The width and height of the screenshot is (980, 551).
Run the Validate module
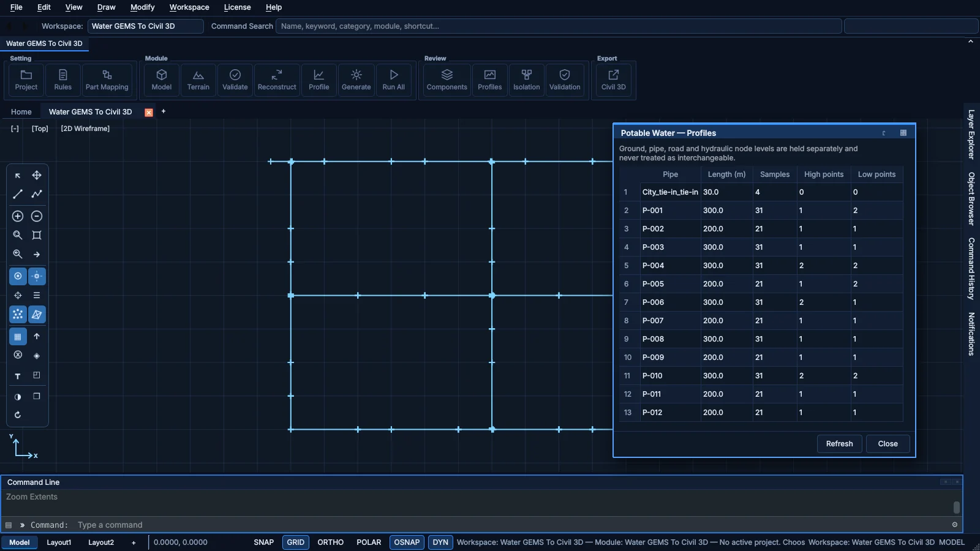tap(235, 80)
